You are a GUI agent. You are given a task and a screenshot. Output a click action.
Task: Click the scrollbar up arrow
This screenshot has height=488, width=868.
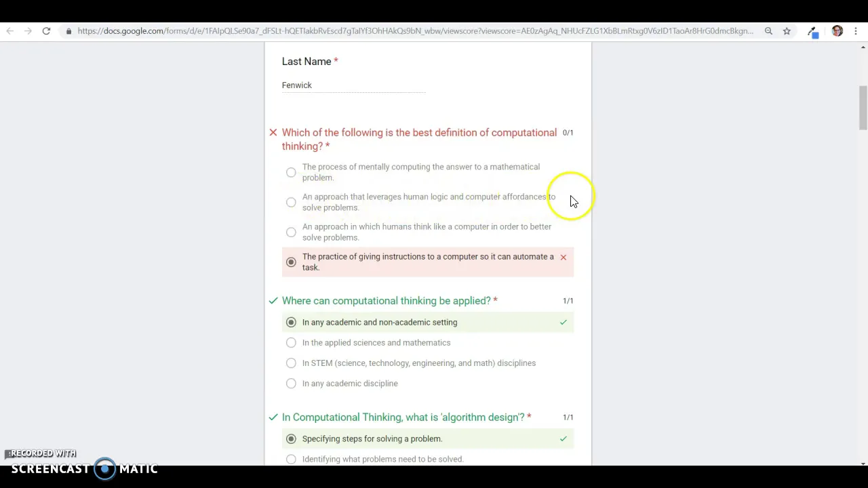(863, 47)
